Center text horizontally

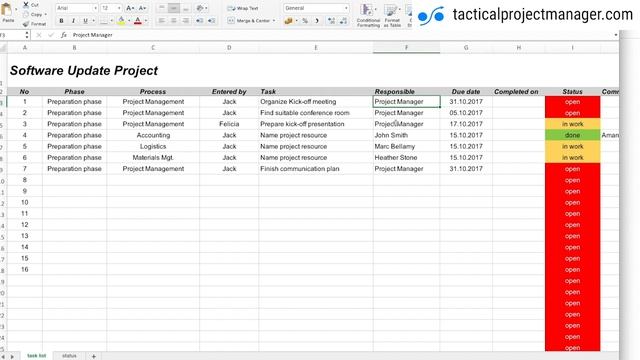tap(173, 20)
